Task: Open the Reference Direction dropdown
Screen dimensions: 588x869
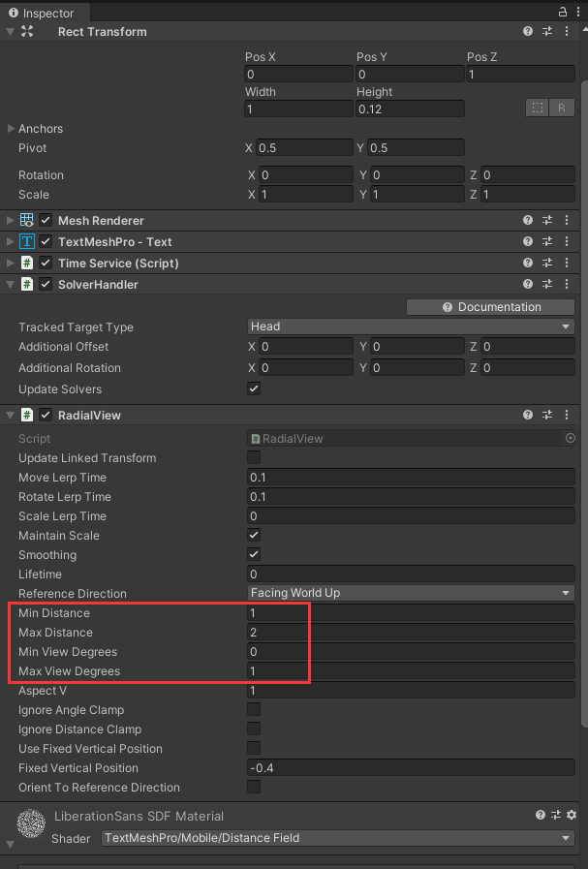Action: coord(411,593)
